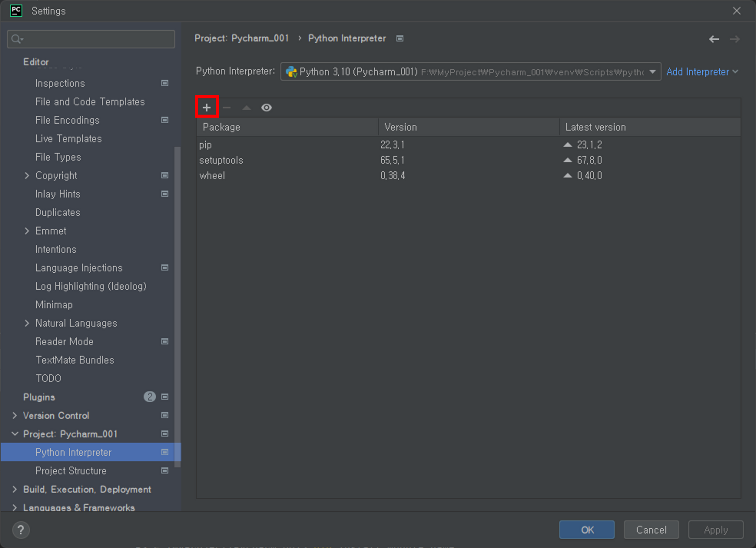
Task: Click the plus icon to install a package
Action: [207, 107]
